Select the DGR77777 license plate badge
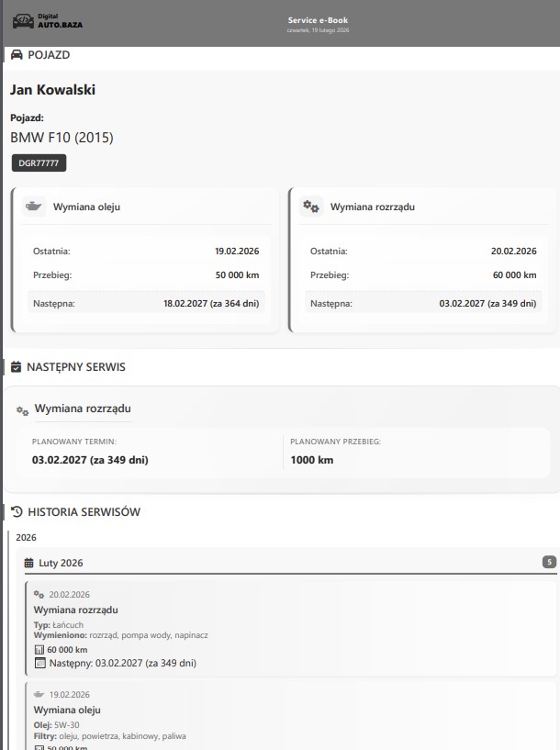This screenshot has height=750, width=560. point(39,163)
